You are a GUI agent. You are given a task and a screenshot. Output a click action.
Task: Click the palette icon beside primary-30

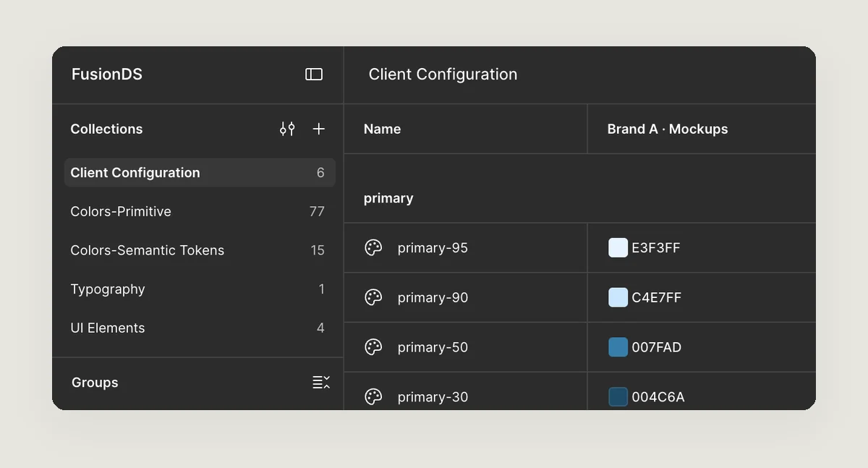point(373,397)
